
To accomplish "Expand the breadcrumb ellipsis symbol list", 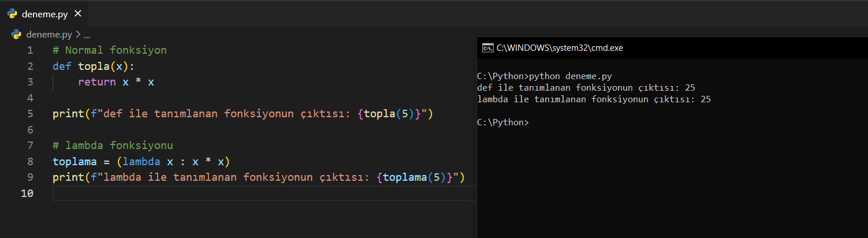I will pyautogui.click(x=87, y=34).
